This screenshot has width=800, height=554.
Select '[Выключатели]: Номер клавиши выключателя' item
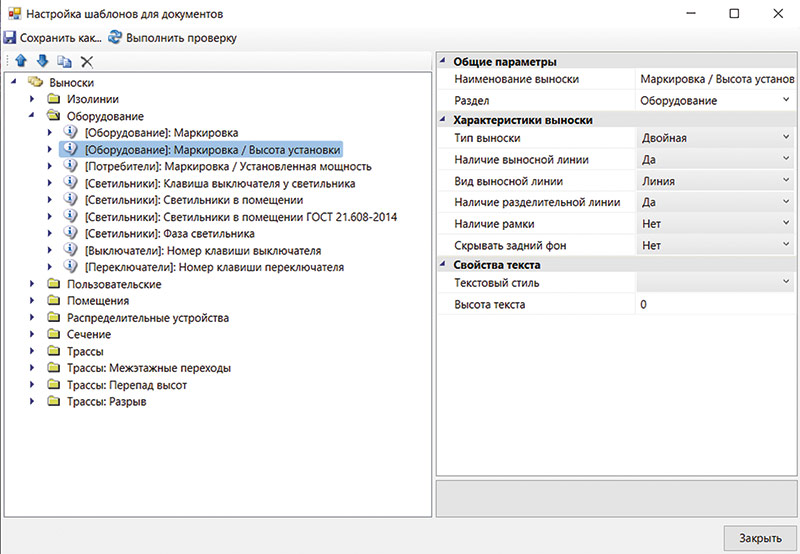202,251
